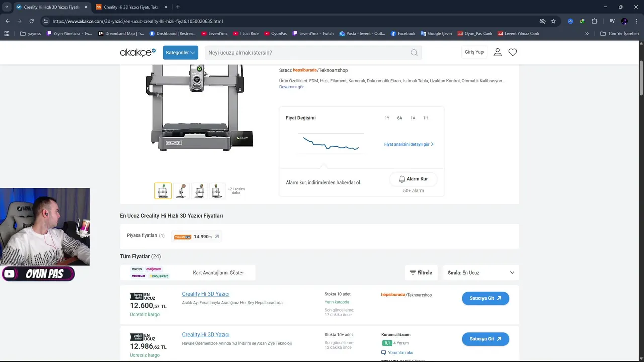644x362 pixels.
Task: Select the fourth printer thumbnail
Action: coord(217,191)
